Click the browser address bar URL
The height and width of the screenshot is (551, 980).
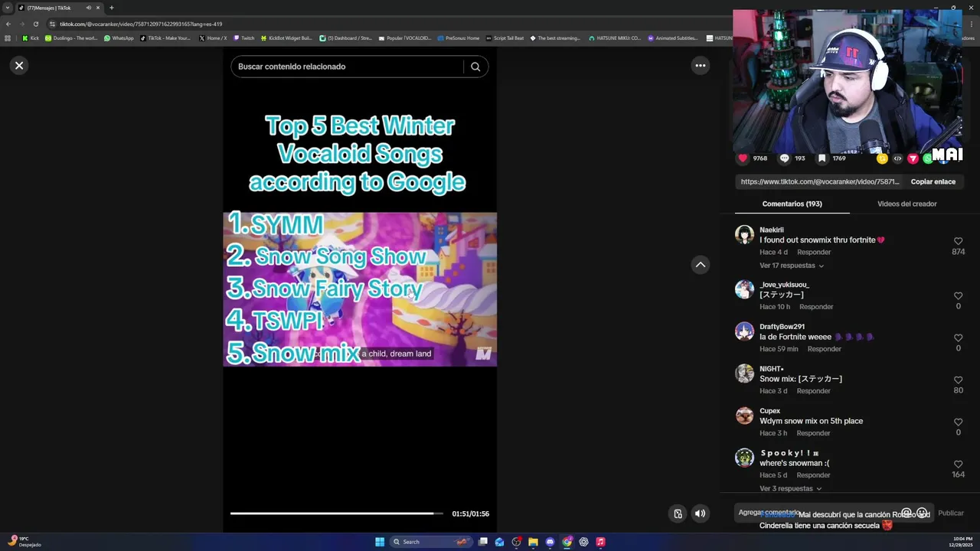click(142, 24)
